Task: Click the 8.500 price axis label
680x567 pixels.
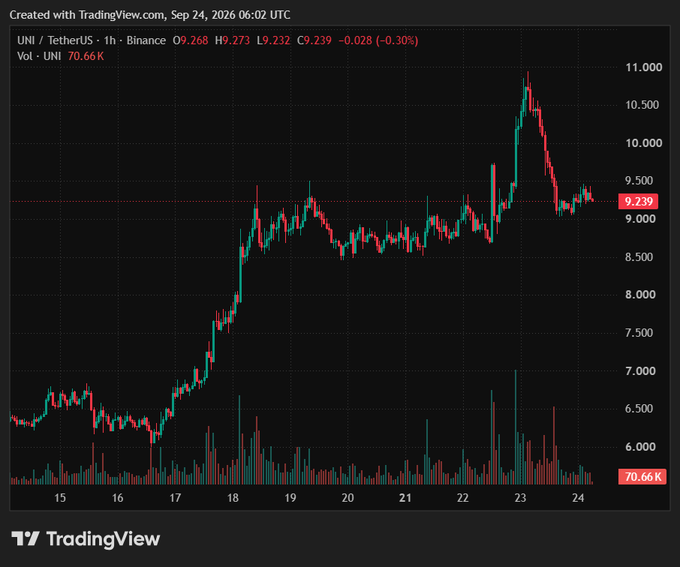Action: tap(639, 257)
